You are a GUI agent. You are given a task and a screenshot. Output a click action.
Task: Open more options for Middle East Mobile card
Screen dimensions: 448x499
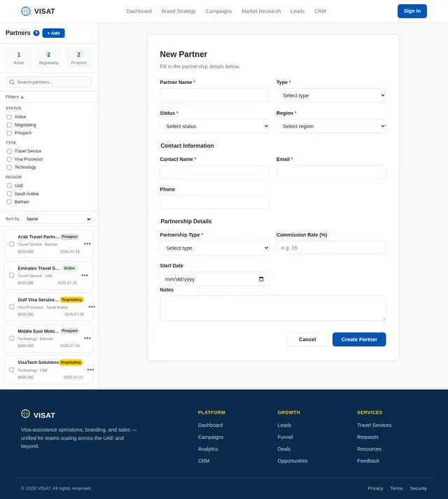[x=87, y=338]
